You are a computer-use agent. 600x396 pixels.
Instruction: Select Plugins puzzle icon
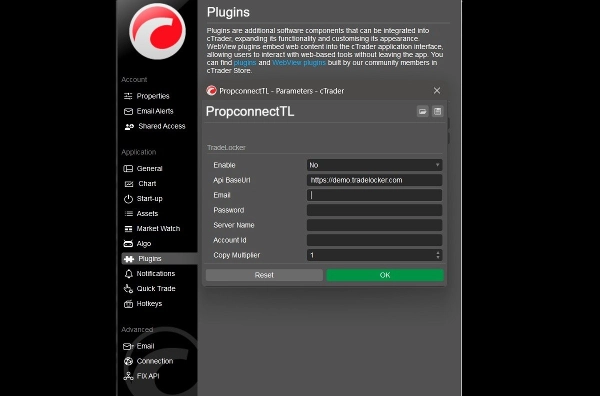129,259
